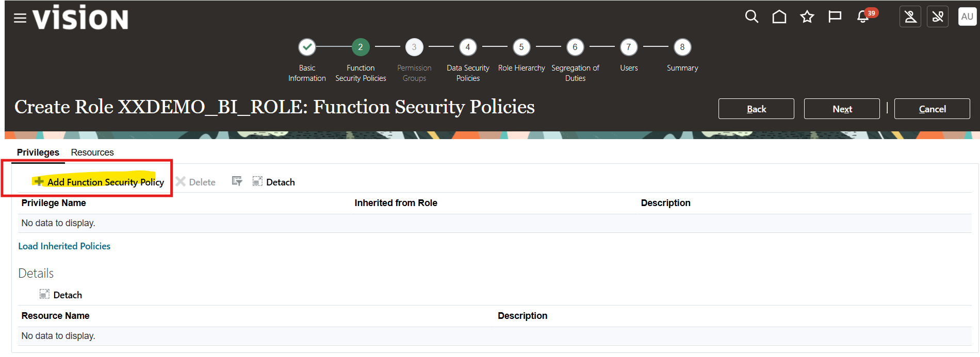Viewport: 980px width, 357px height.
Task: Click Add Function Security Policy
Action: pos(100,182)
